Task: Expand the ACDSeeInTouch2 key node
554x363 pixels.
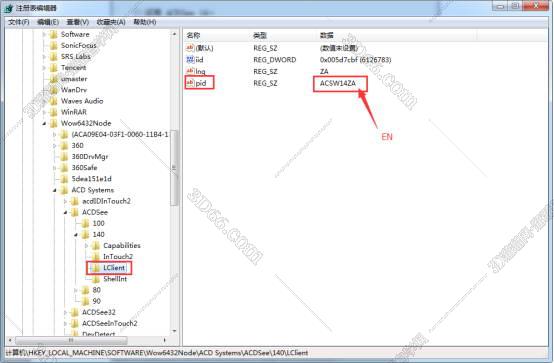Action: pos(65,323)
